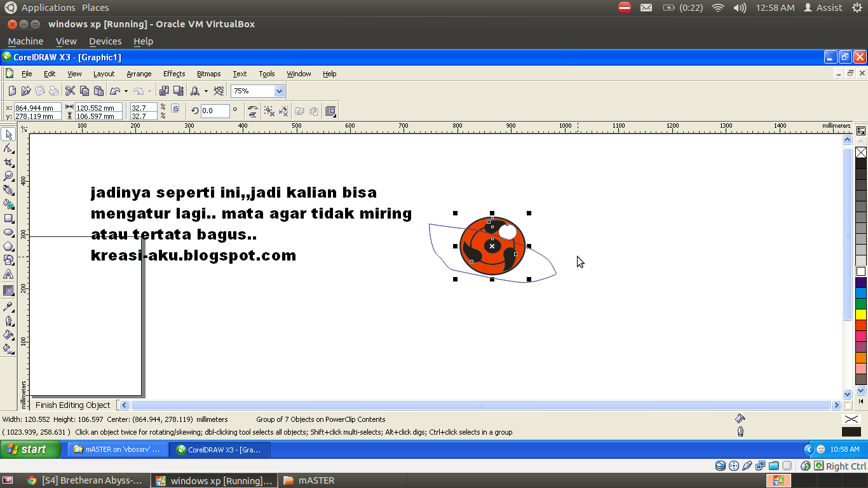Pick the yellow color swatch in palette
Screen dimensions: 868x488
point(861,314)
